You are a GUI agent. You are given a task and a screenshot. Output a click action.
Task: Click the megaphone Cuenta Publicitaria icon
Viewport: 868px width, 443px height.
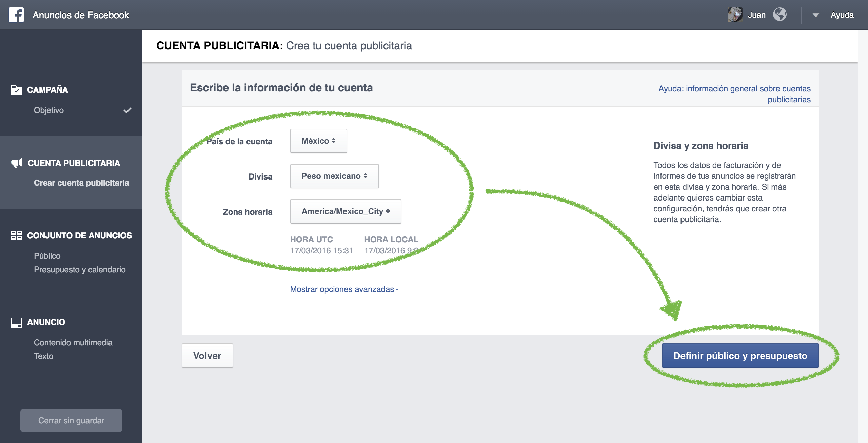[x=17, y=163]
